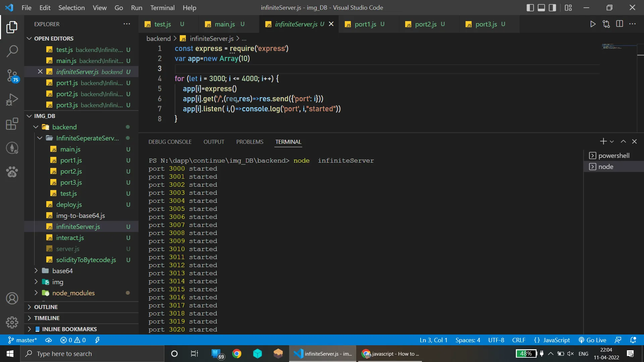This screenshot has height=362, width=644.
Task: Toggle the bottom panel layout icon
Action: [541, 8]
